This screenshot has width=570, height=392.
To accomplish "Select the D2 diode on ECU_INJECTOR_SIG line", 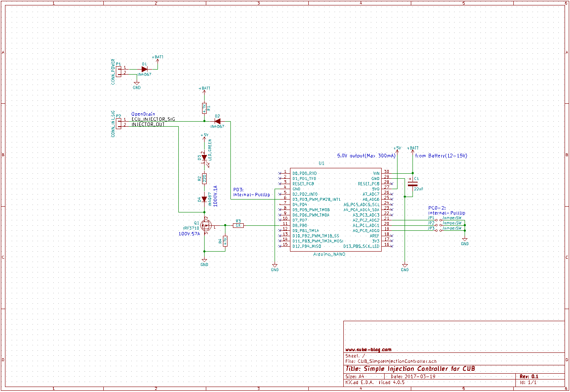I will pos(217,121).
